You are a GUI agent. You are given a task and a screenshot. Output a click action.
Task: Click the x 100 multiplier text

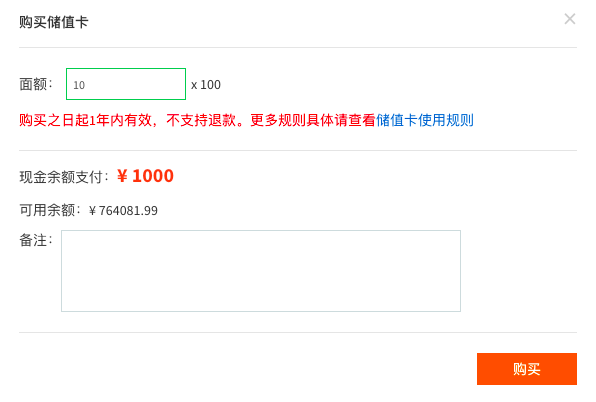point(206,85)
